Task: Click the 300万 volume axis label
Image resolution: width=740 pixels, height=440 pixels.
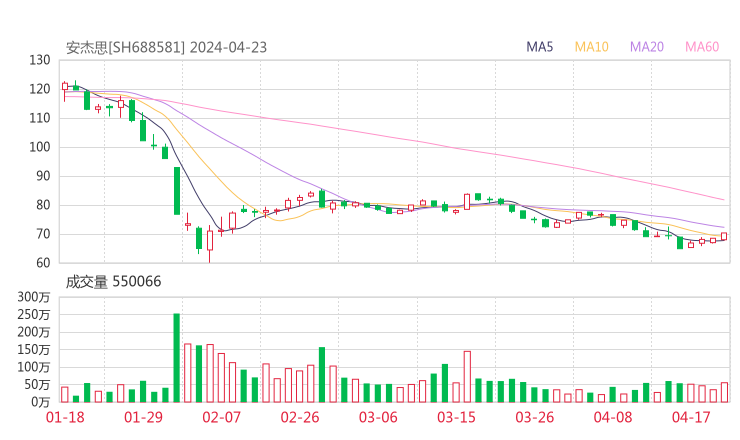Action: point(34,297)
